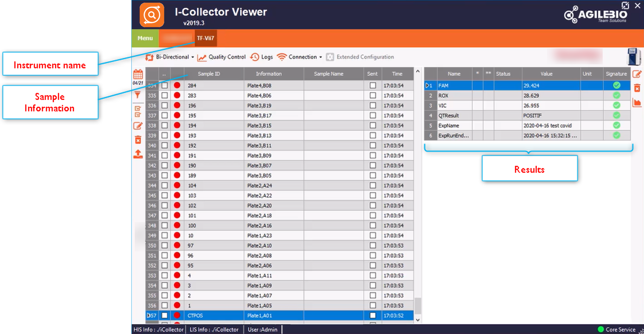The image size is (644, 334).
Task: Tick the selection checkbox for CTPOS row
Action: click(164, 315)
